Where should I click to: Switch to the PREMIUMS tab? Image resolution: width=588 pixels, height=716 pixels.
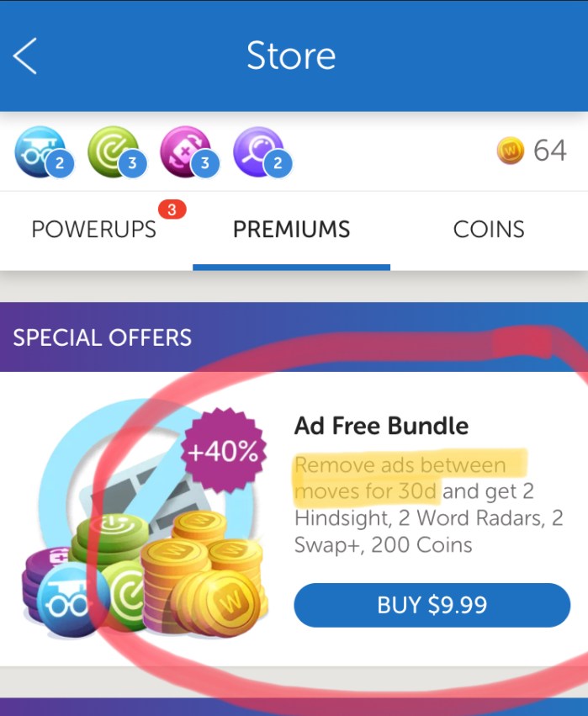pos(291,229)
